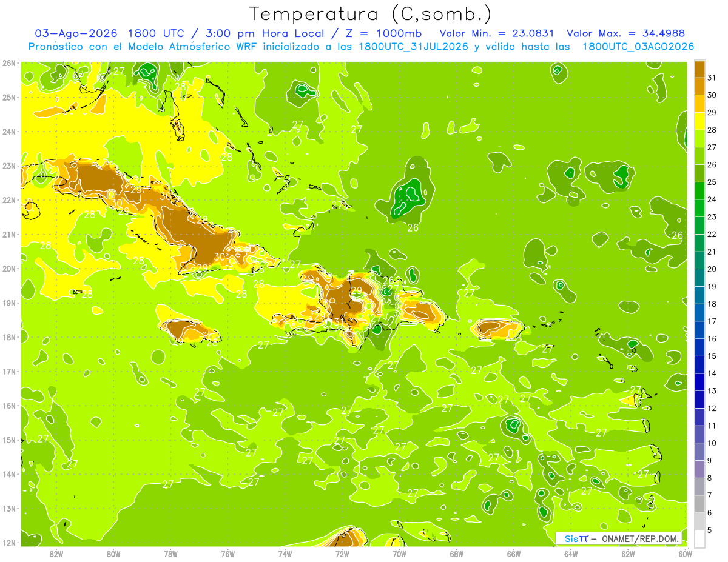Click the "25N" latitude axis label
The width and height of the screenshot is (728, 562).
point(9,97)
